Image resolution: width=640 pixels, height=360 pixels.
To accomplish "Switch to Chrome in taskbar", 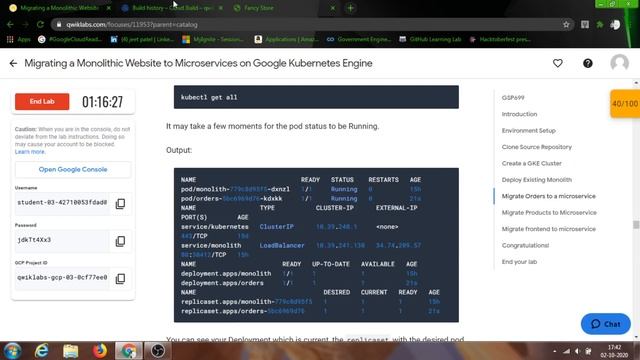I will [x=129, y=351].
